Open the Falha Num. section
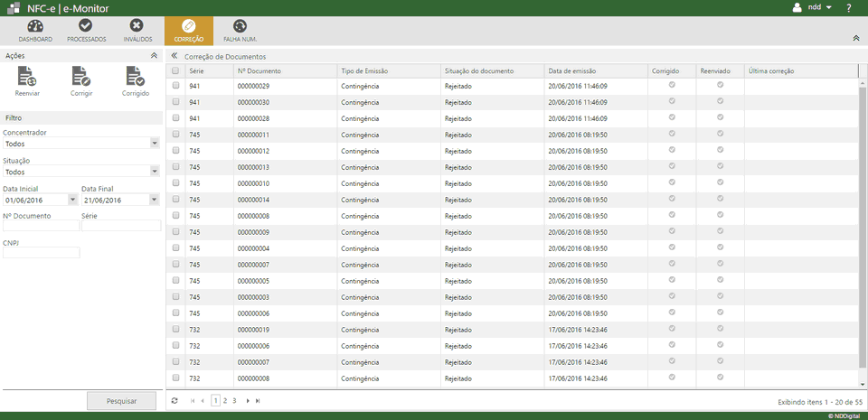 [x=240, y=31]
